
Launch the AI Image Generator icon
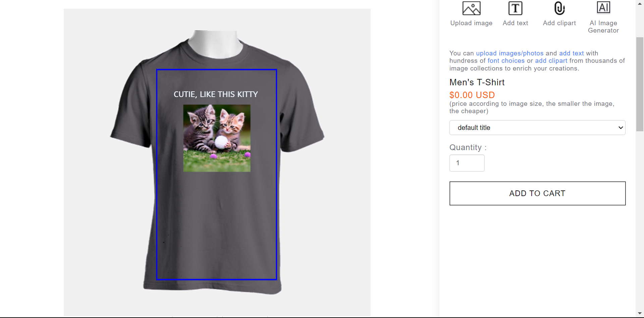click(x=603, y=8)
